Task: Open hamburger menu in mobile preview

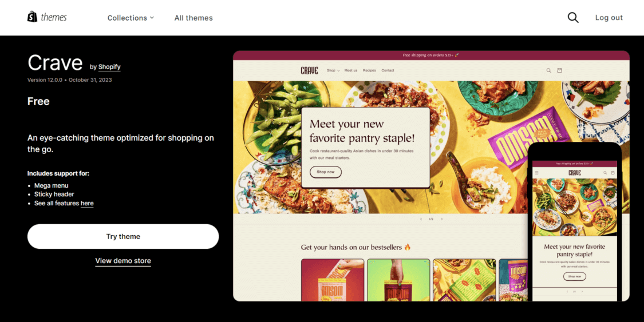Action: pos(536,173)
